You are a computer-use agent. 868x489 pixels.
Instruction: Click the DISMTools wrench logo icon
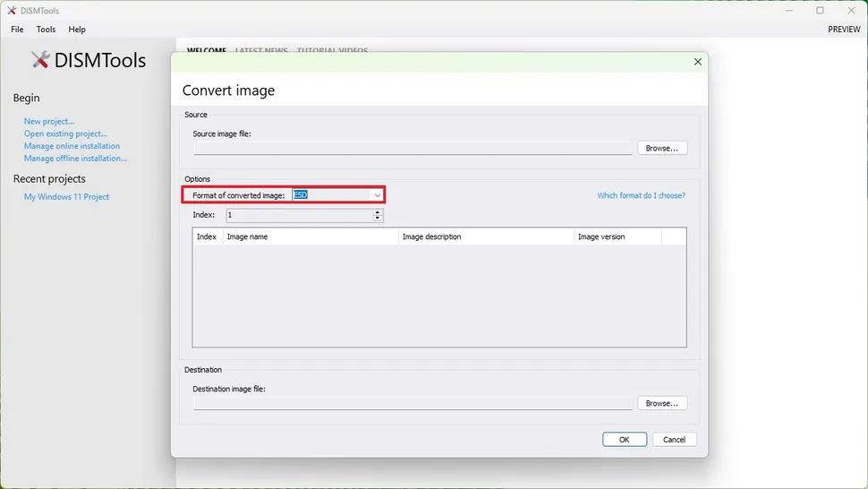(x=40, y=60)
